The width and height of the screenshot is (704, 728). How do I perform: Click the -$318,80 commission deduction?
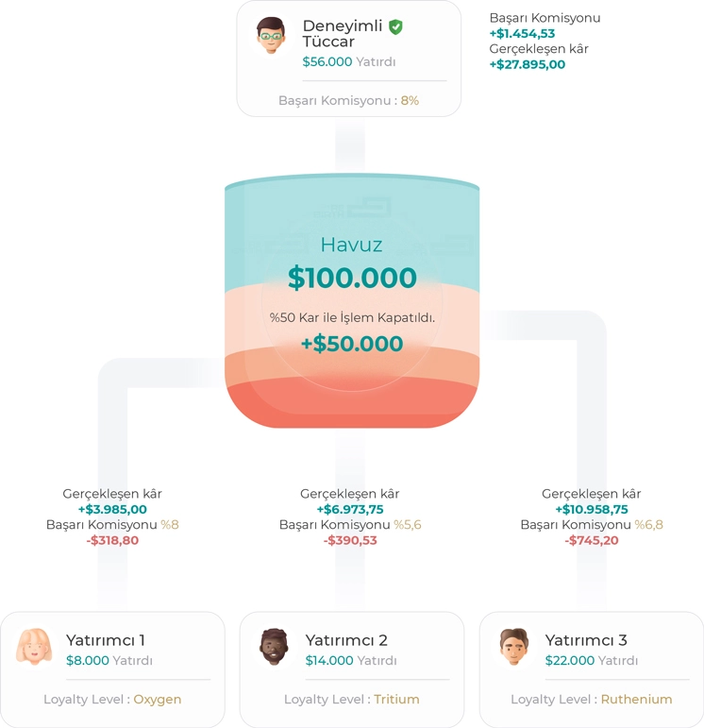point(112,540)
